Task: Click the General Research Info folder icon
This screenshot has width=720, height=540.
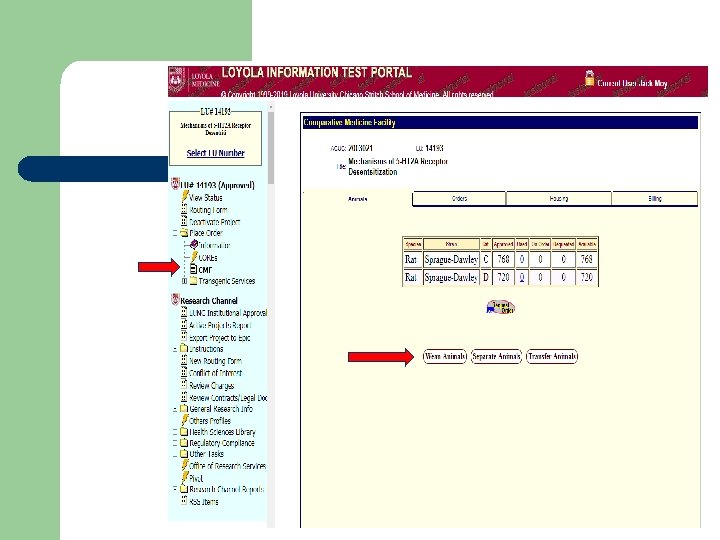Action: [184, 408]
